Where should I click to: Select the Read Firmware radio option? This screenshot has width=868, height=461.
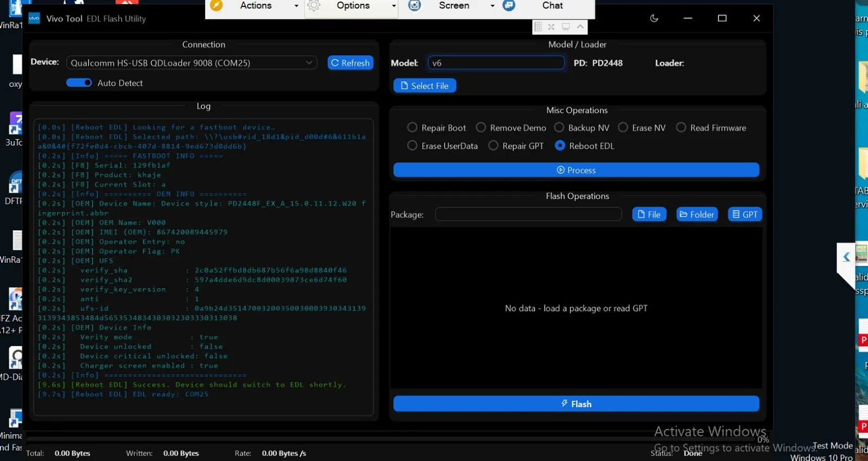[681, 128]
